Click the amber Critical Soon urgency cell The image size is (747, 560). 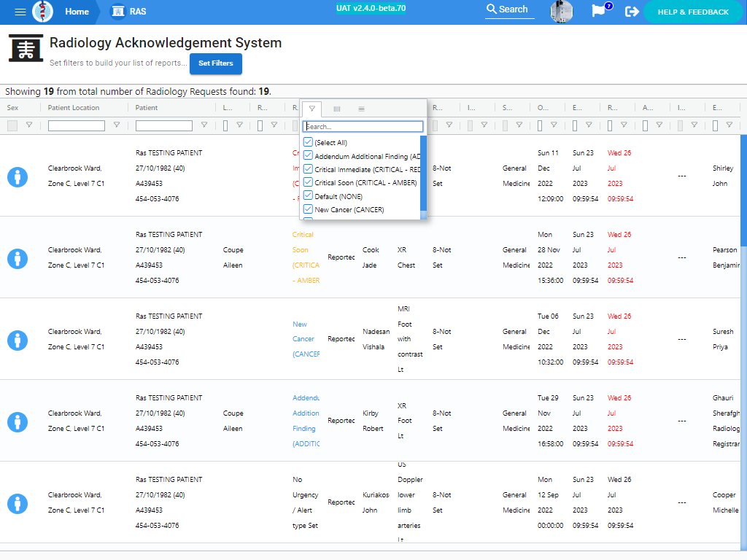(x=306, y=257)
